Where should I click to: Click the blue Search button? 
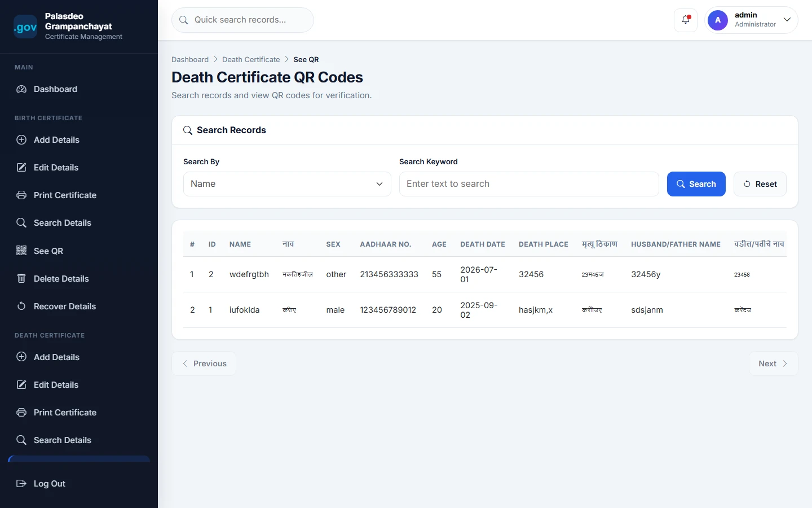(696, 184)
